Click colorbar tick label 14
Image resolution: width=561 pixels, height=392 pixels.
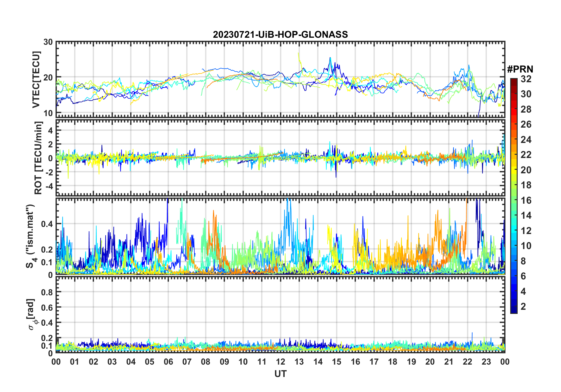pyautogui.click(x=526, y=215)
